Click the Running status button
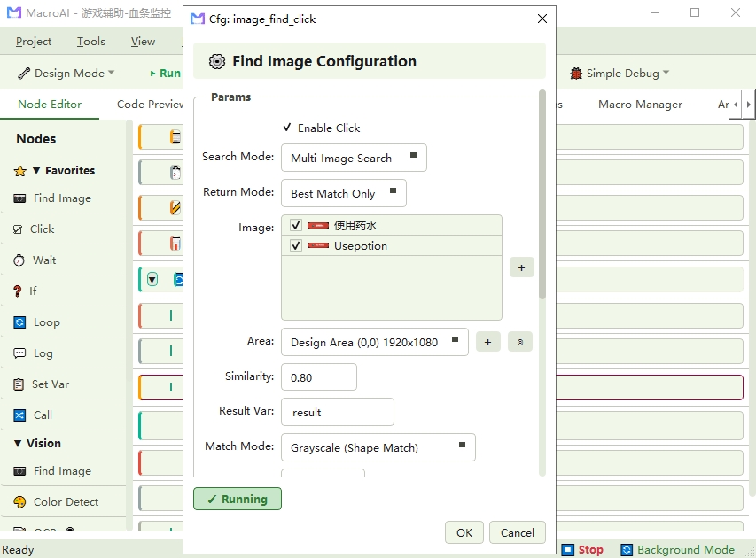 [238, 499]
